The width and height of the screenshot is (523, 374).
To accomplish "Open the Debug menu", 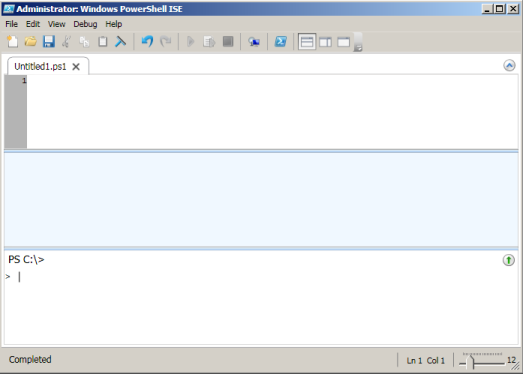I will tap(85, 24).
